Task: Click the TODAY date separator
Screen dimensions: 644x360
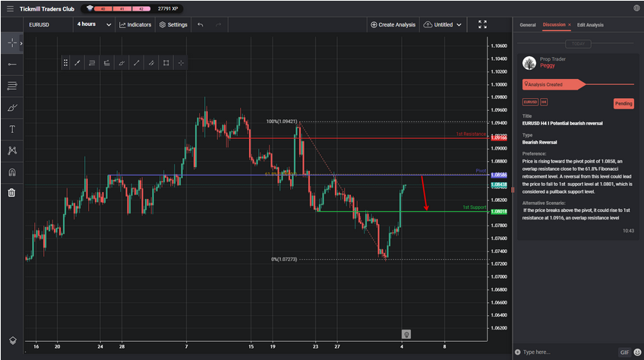Action: click(x=578, y=43)
